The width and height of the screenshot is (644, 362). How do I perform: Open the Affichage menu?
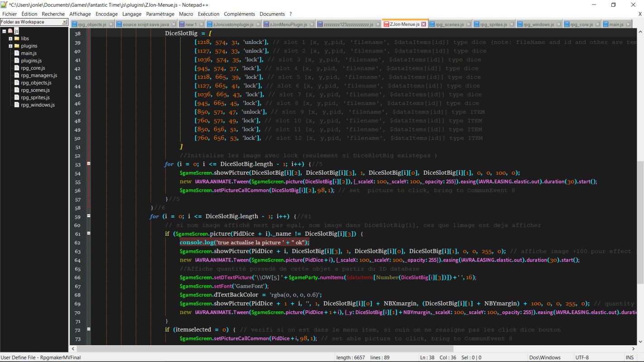80,14
